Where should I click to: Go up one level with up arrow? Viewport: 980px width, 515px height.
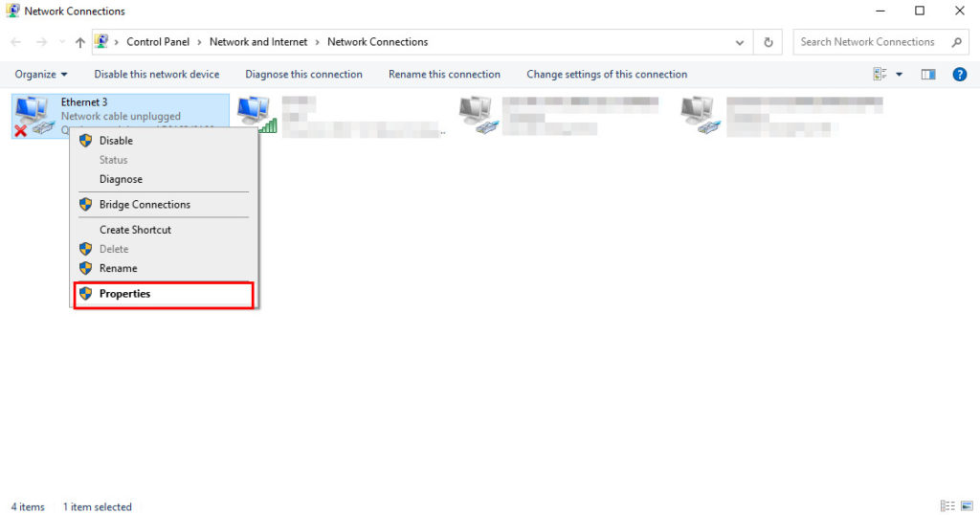(79, 42)
